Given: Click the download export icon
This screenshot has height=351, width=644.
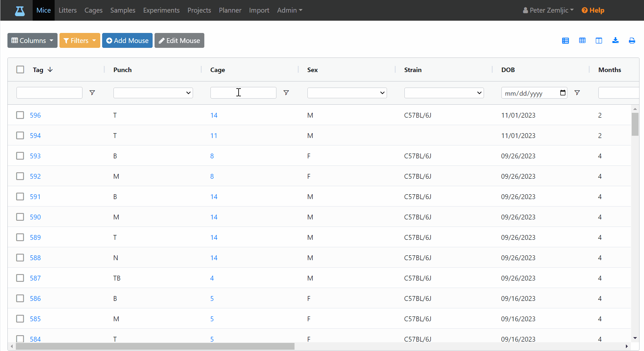Looking at the screenshot, I should click(x=615, y=40).
